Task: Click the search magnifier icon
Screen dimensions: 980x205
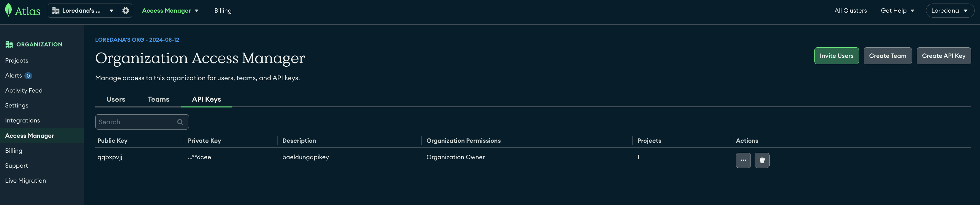Action: tap(180, 122)
